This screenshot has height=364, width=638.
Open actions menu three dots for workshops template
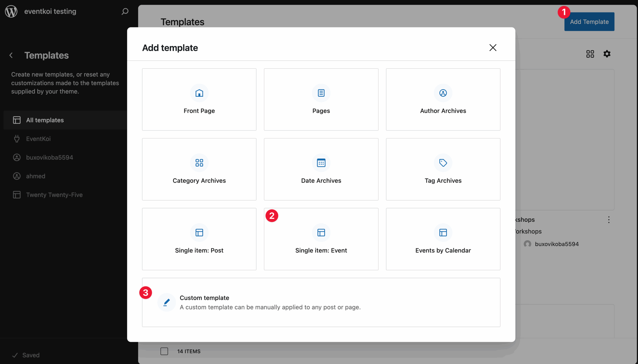point(609,220)
